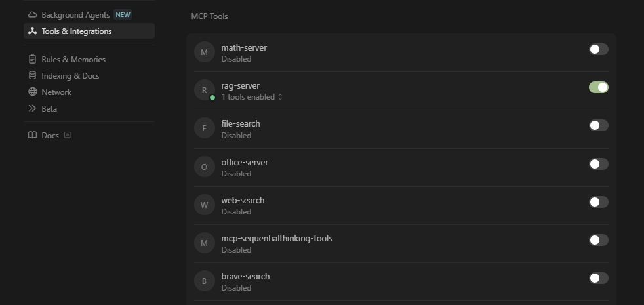Click the Tools & Integrations sidebar icon
The height and width of the screenshot is (305, 644).
pyautogui.click(x=32, y=31)
